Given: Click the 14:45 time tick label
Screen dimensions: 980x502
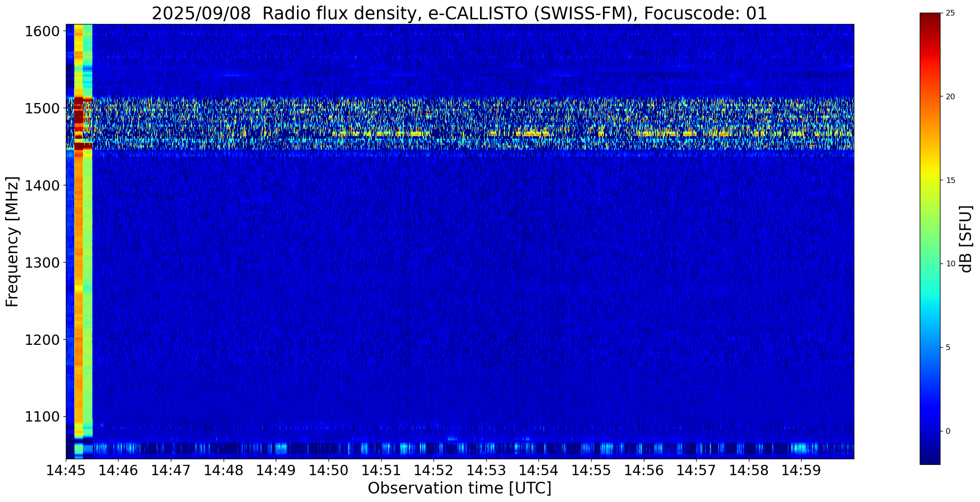Looking at the screenshot, I should point(66,470).
